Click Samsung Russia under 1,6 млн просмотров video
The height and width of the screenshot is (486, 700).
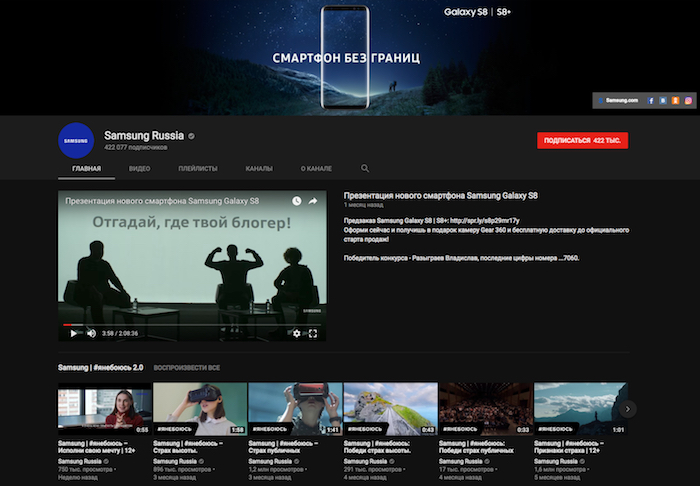click(x=556, y=461)
